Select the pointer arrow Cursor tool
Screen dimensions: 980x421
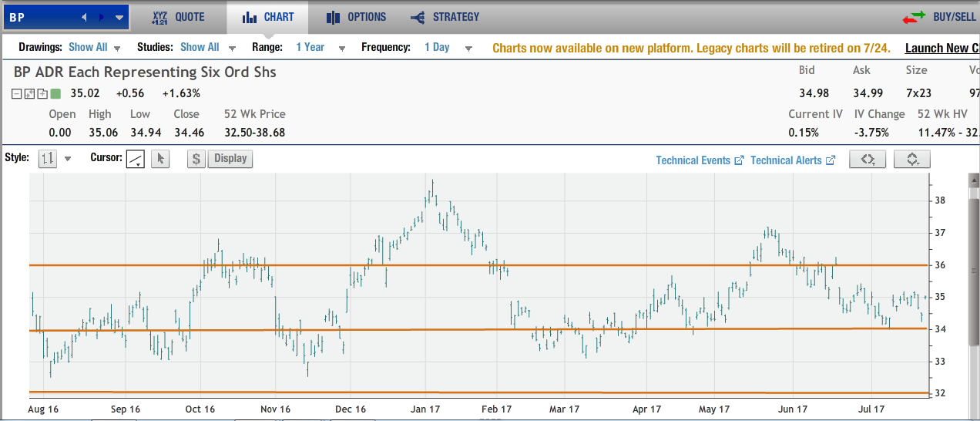point(160,159)
